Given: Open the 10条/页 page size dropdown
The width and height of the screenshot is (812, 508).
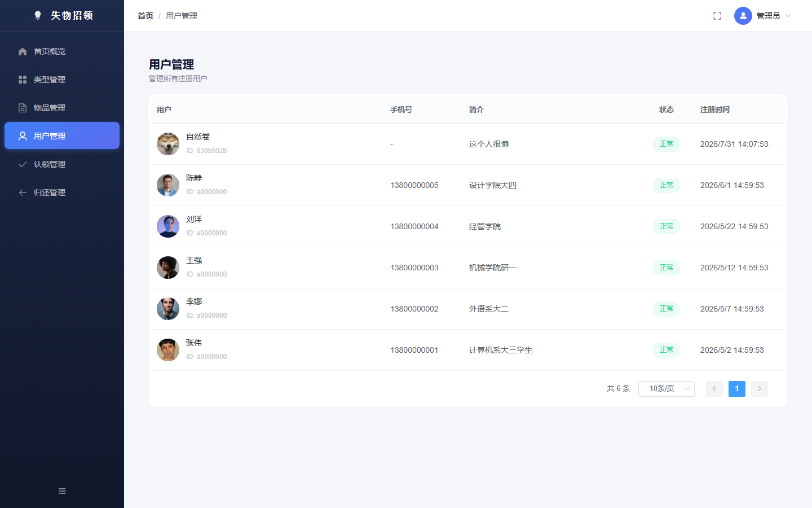Looking at the screenshot, I should tap(667, 389).
